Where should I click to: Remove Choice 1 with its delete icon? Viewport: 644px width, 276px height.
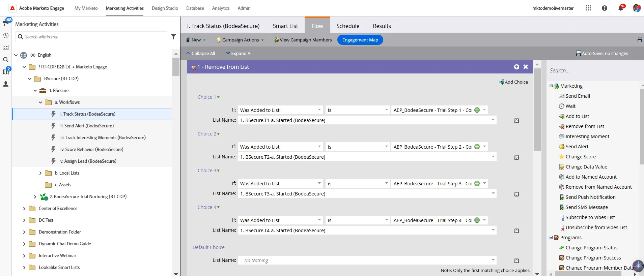point(516,121)
